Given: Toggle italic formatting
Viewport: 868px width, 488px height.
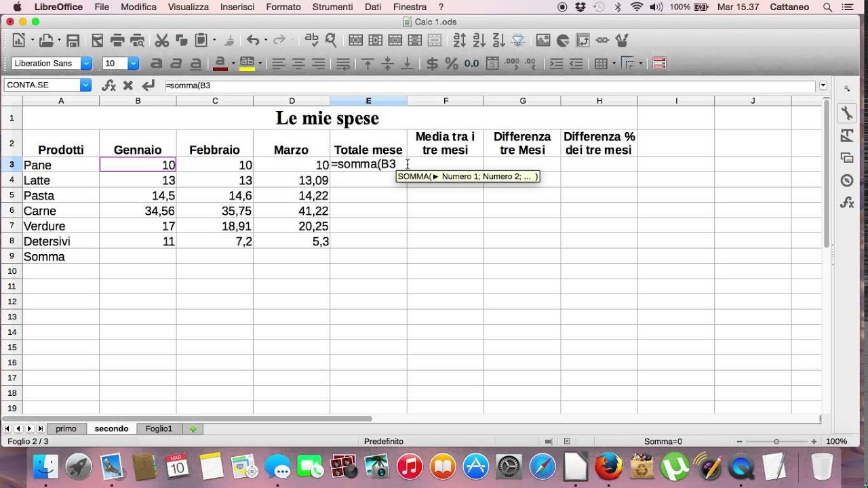Looking at the screenshot, I should point(176,64).
